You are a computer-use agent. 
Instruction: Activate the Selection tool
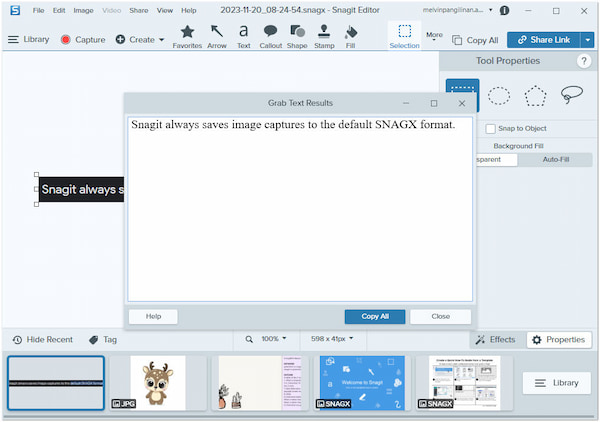(x=404, y=36)
